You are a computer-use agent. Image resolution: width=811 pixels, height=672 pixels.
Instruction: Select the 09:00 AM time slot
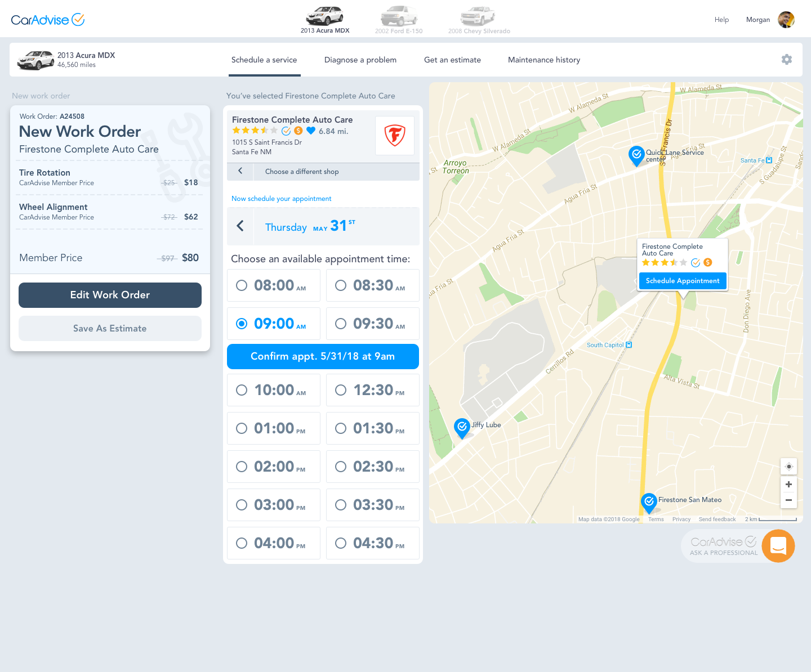coord(274,324)
